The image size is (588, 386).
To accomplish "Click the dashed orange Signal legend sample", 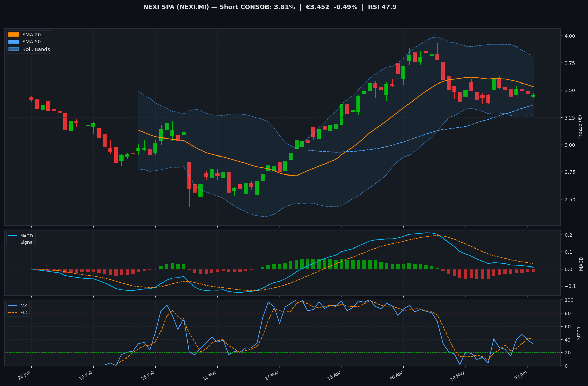I will click(x=13, y=242).
